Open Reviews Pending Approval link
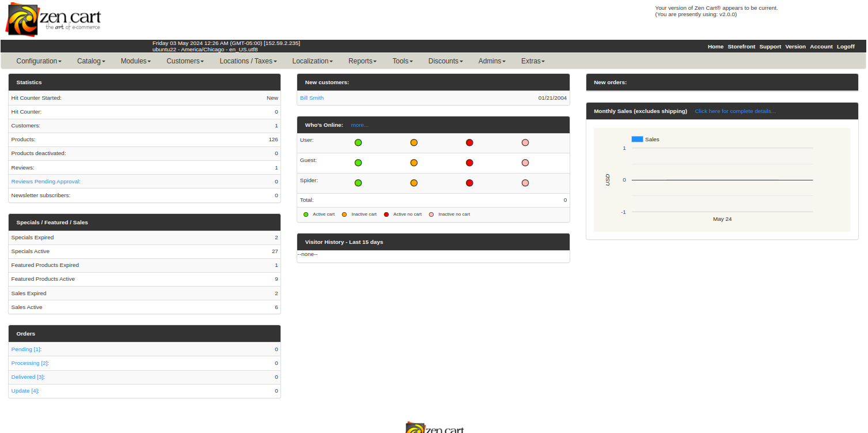The width and height of the screenshot is (868, 433). (x=46, y=182)
